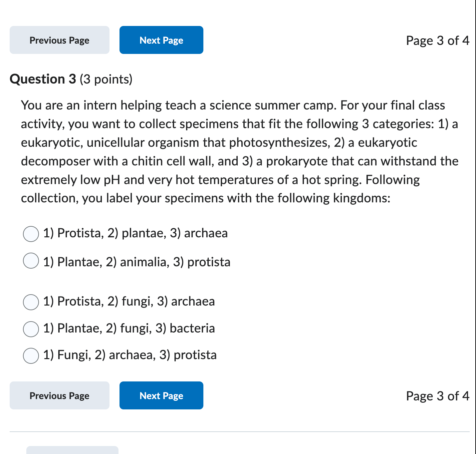Click answer text '1) Protista, 2) fungi, 3) archaea'
This screenshot has width=476, height=454.
(x=129, y=301)
